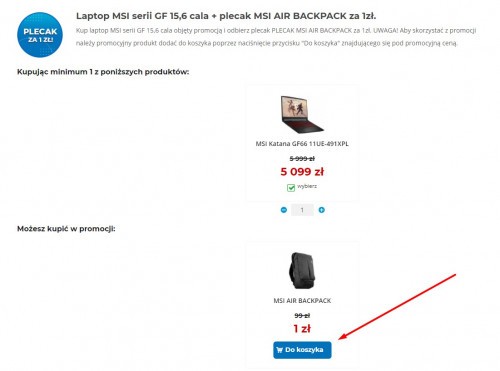This screenshot has height=371, width=500.
Task: Click the Do koszyka button
Action: 302,350
